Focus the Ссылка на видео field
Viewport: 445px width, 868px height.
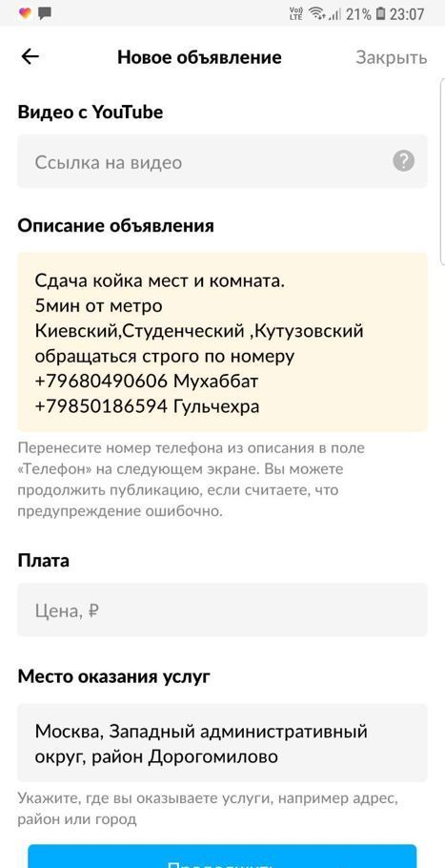222,161
